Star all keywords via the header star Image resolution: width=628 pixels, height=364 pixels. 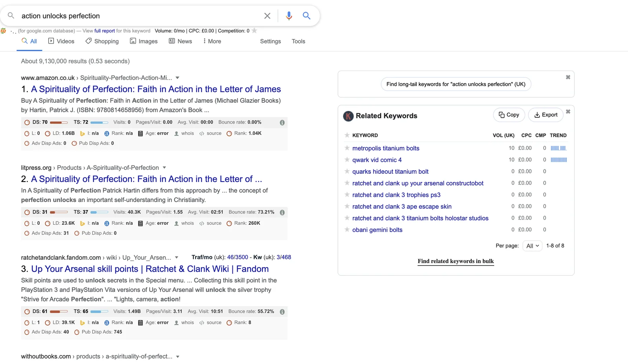tap(347, 135)
